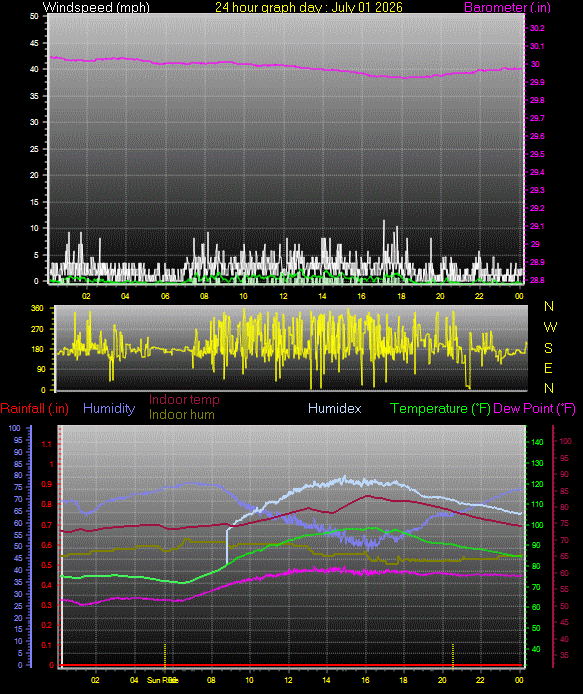
Task: Click the 90 wind direction axis value
Action: pos(40,369)
